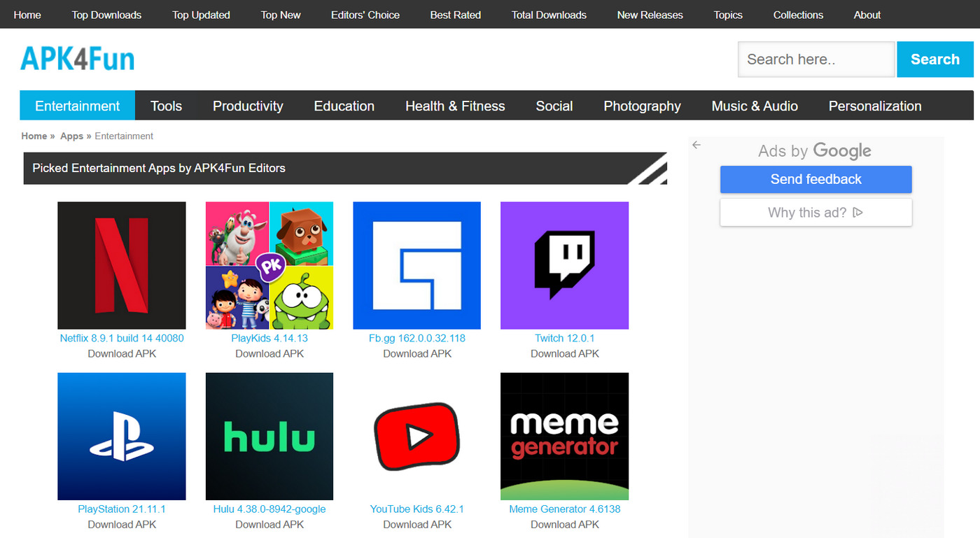980x538 pixels.
Task: Click Download APK under Fb.gg
Action: pyautogui.click(x=417, y=354)
